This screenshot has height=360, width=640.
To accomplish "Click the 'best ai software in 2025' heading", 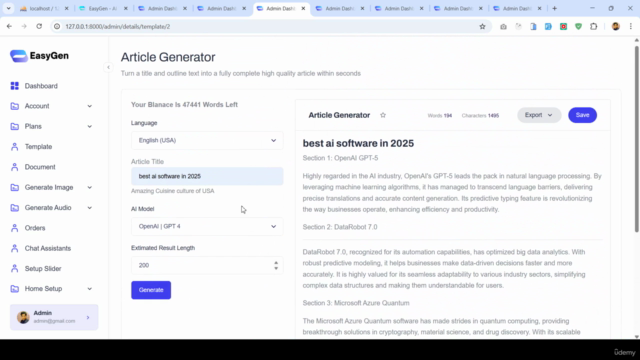I will tap(358, 143).
